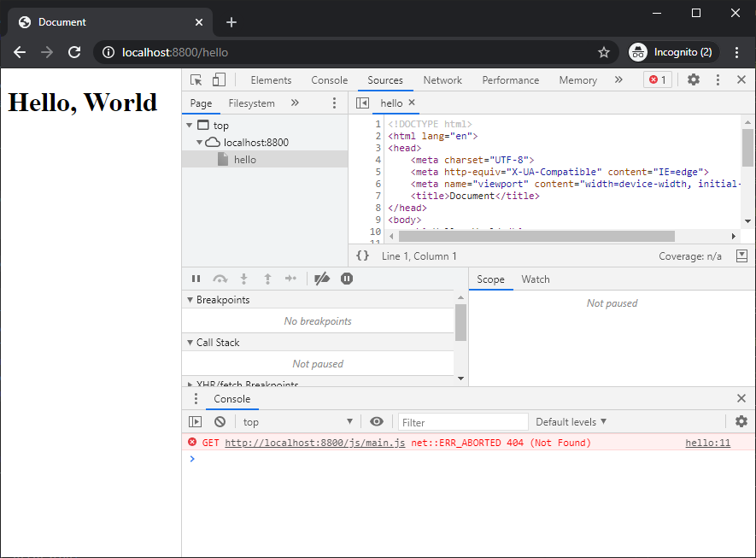Open the Default levels dropdown
The width and height of the screenshot is (756, 558).
[571, 421]
